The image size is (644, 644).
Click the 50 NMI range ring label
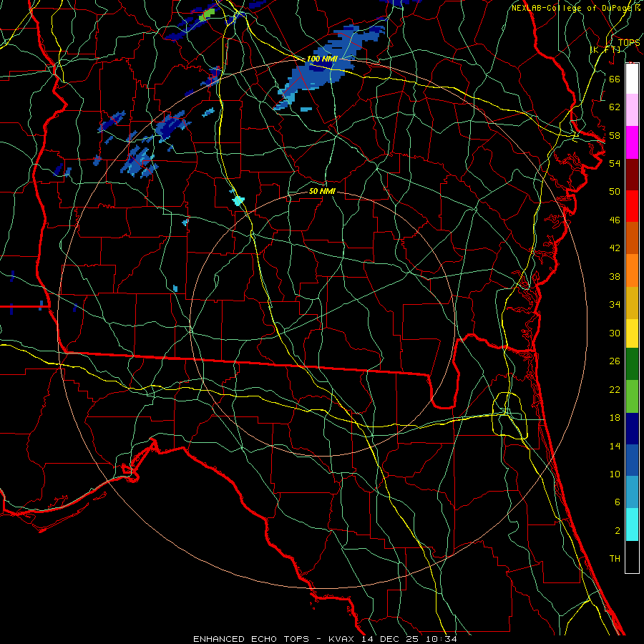point(322,191)
